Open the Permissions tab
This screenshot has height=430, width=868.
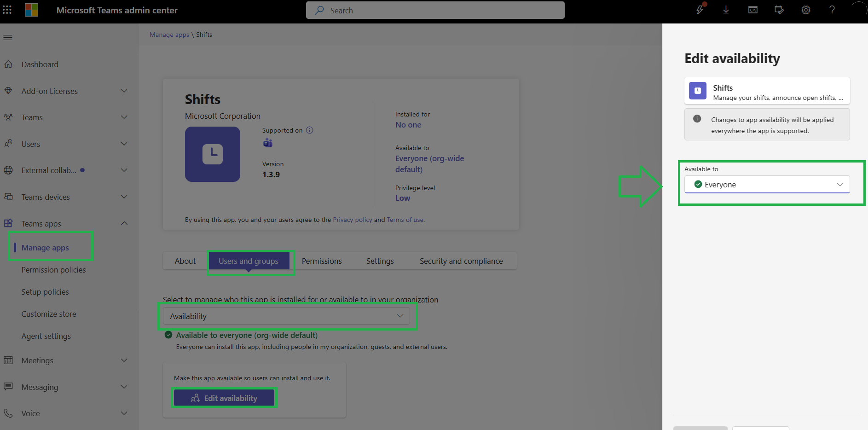pos(322,261)
